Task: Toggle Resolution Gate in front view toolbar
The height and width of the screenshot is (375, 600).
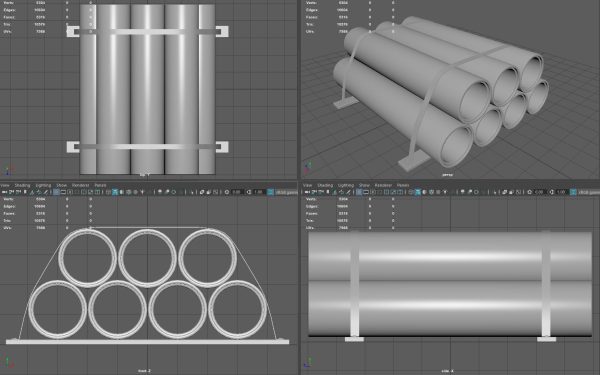Action: tap(70, 192)
